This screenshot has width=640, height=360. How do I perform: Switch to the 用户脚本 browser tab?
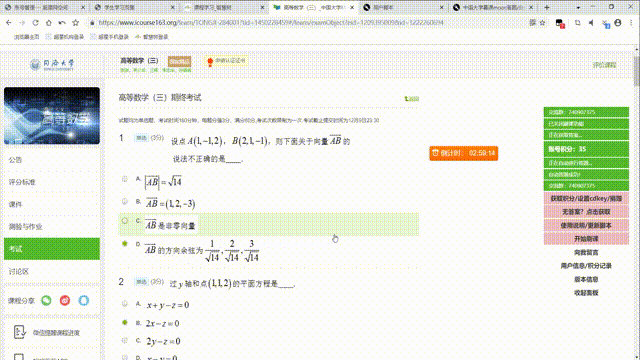(402, 7)
